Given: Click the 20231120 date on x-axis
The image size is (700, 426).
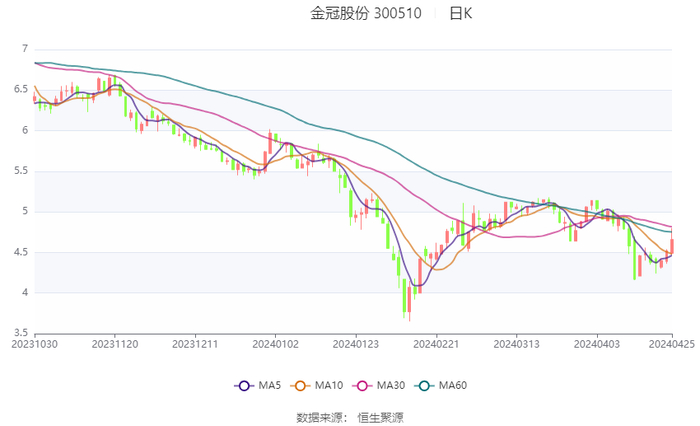Looking at the screenshot, I should point(115,344).
